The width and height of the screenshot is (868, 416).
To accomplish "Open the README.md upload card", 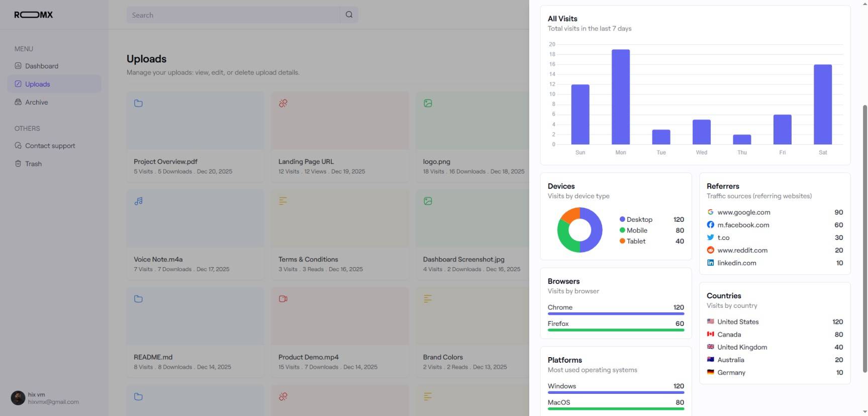I will pyautogui.click(x=195, y=332).
